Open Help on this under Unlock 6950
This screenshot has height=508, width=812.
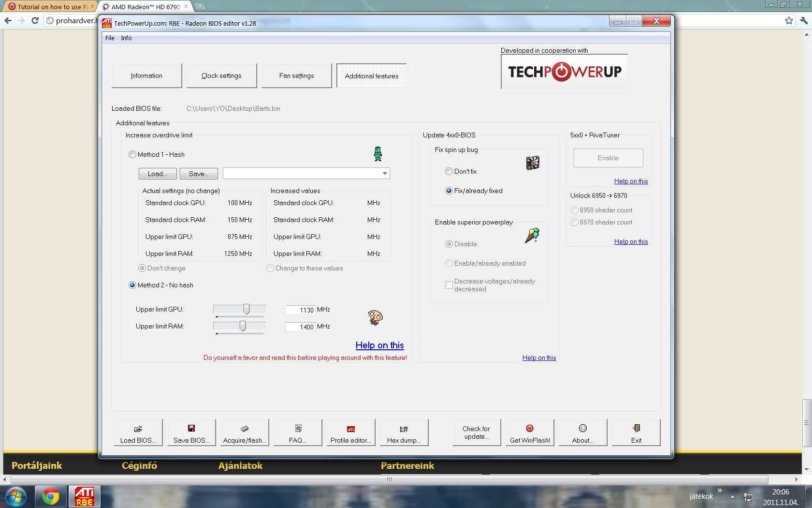click(x=631, y=241)
